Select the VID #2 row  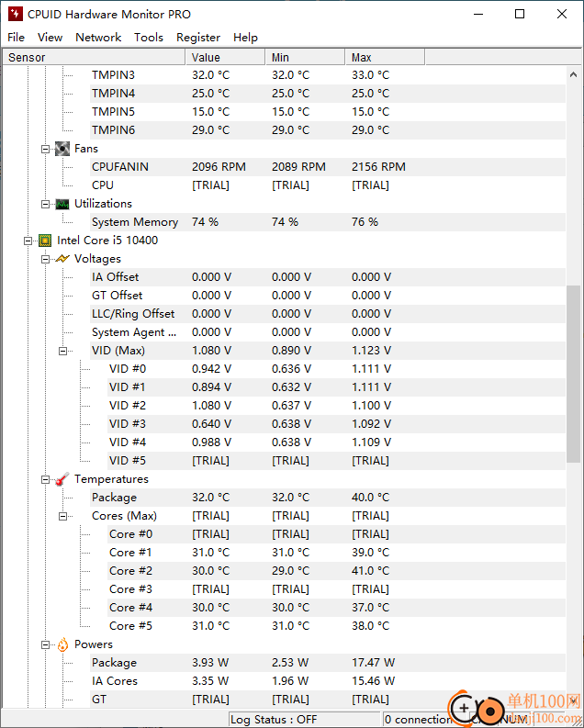click(337, 406)
